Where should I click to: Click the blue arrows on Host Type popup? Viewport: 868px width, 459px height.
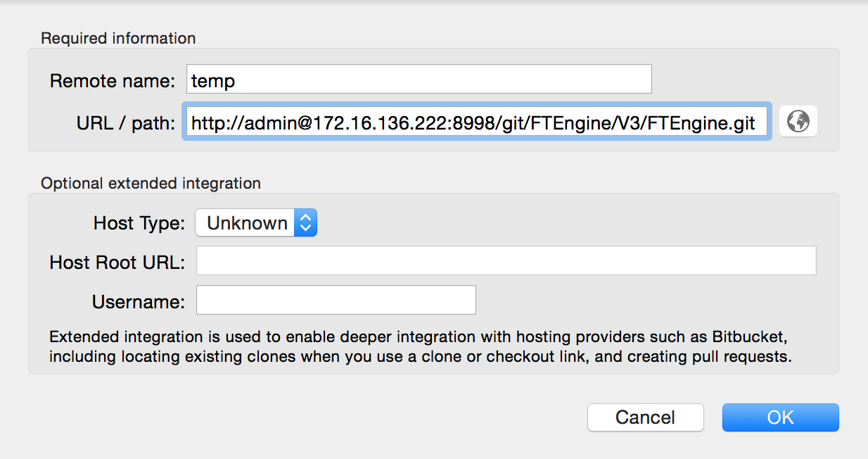305,223
